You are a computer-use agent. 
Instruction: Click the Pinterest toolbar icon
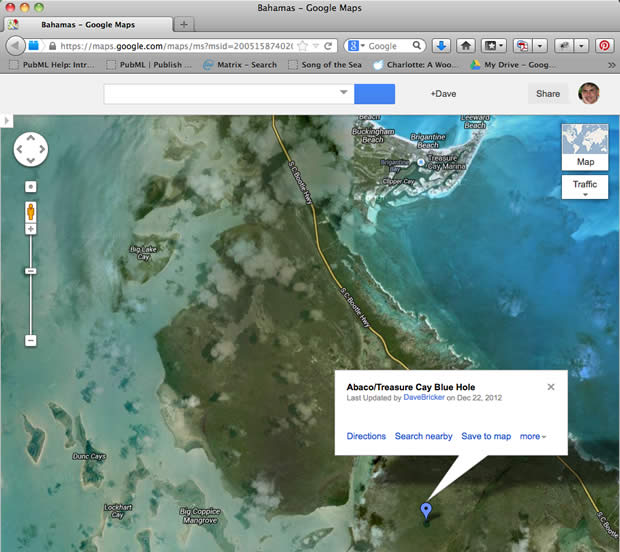(x=603, y=46)
